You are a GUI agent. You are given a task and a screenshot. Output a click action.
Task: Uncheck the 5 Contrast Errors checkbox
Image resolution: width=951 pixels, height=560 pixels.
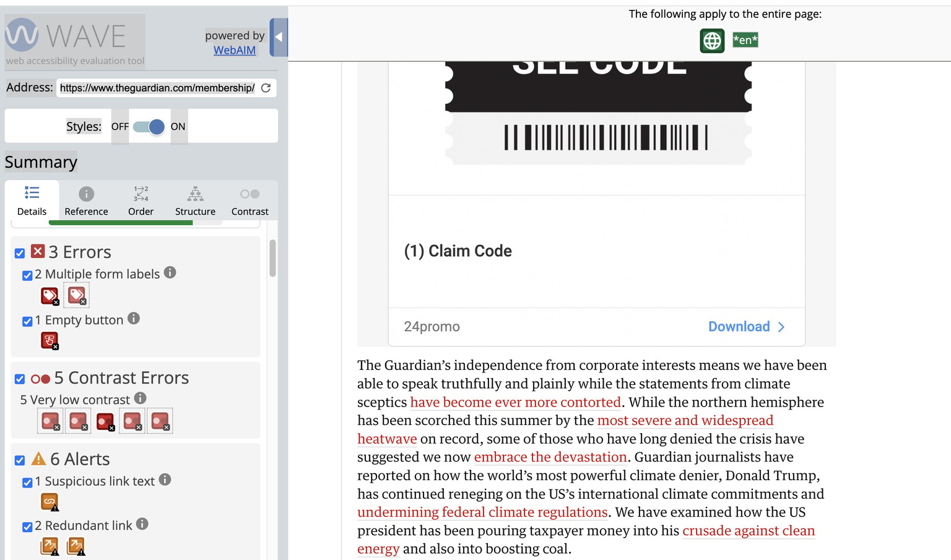click(20, 379)
